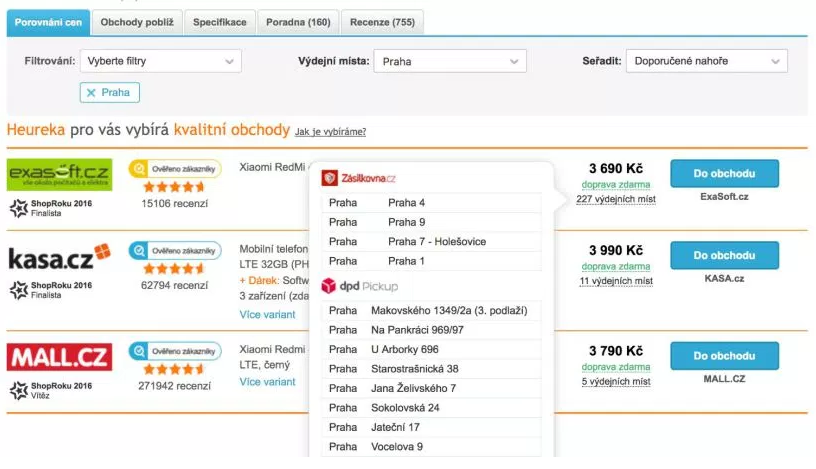Click the star rating of ExaSoft

point(174,186)
